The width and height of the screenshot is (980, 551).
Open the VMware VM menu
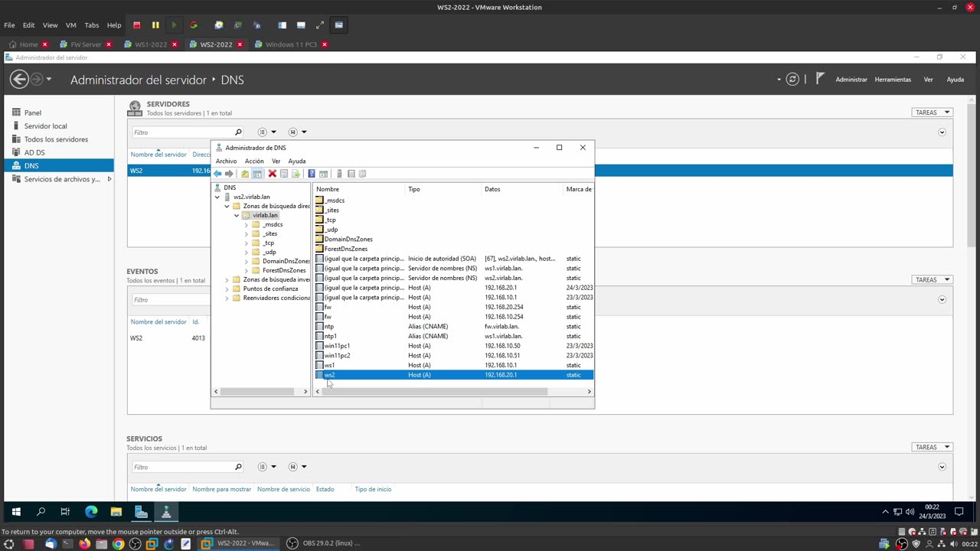tap(70, 24)
